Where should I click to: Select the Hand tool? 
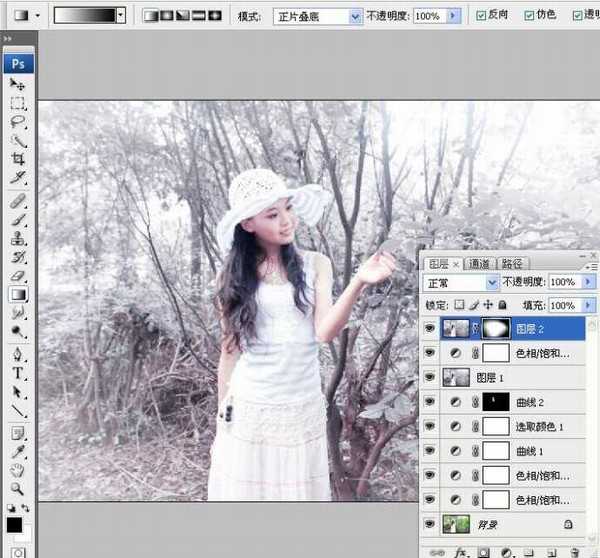pos(18,470)
